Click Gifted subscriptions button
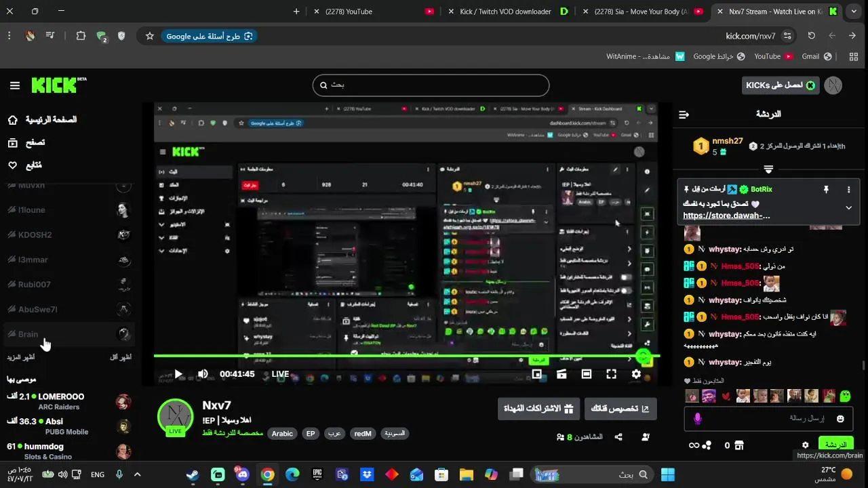 pos(538,409)
